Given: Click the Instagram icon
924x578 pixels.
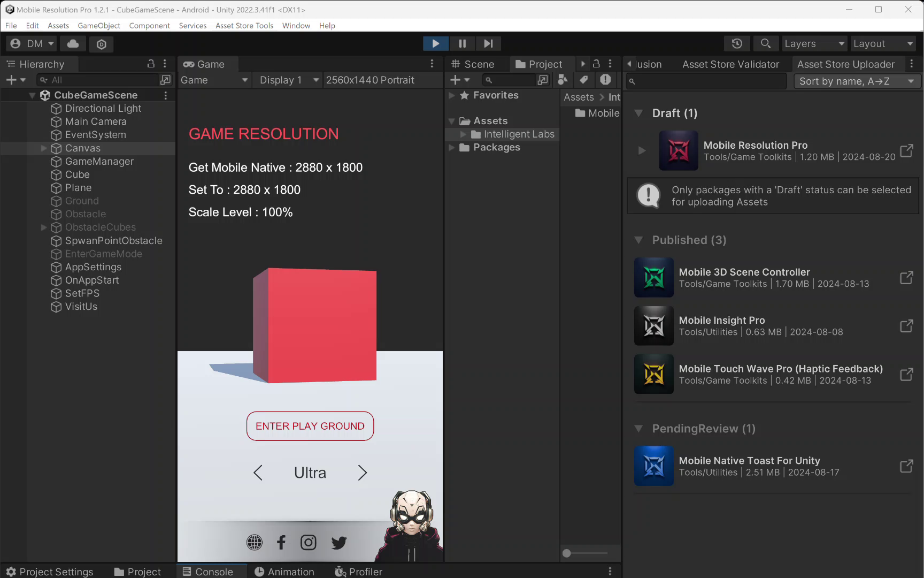Looking at the screenshot, I should (x=309, y=542).
